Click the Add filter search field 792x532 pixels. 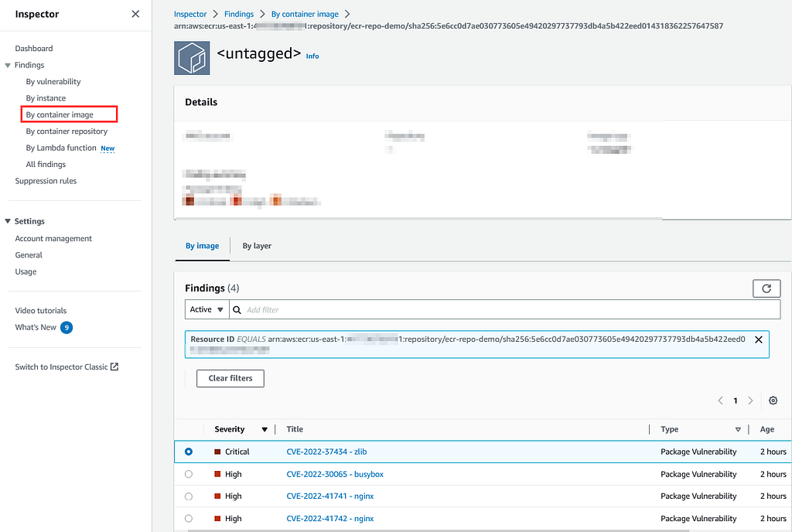point(505,309)
